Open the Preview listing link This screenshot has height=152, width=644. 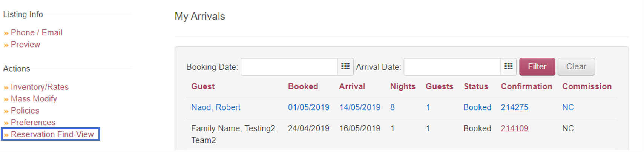(x=25, y=45)
